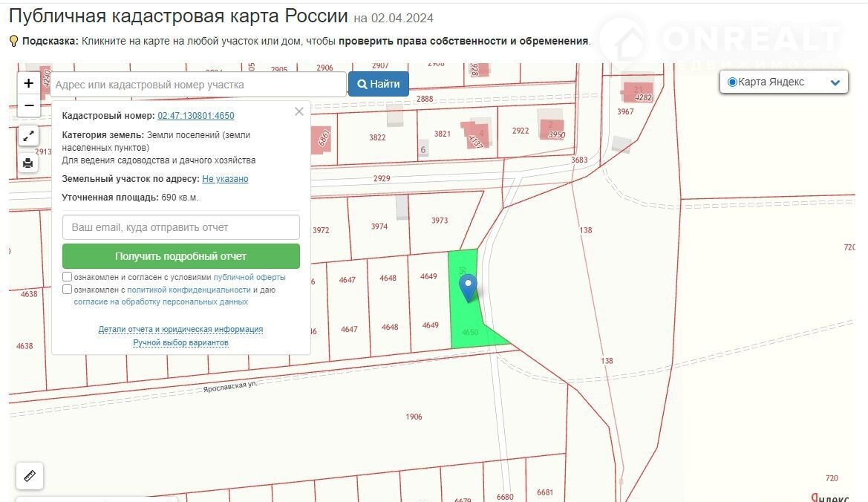Screen dimensions: 868x502
Task: Check the public offer agreement checkbox
Action: [68, 277]
